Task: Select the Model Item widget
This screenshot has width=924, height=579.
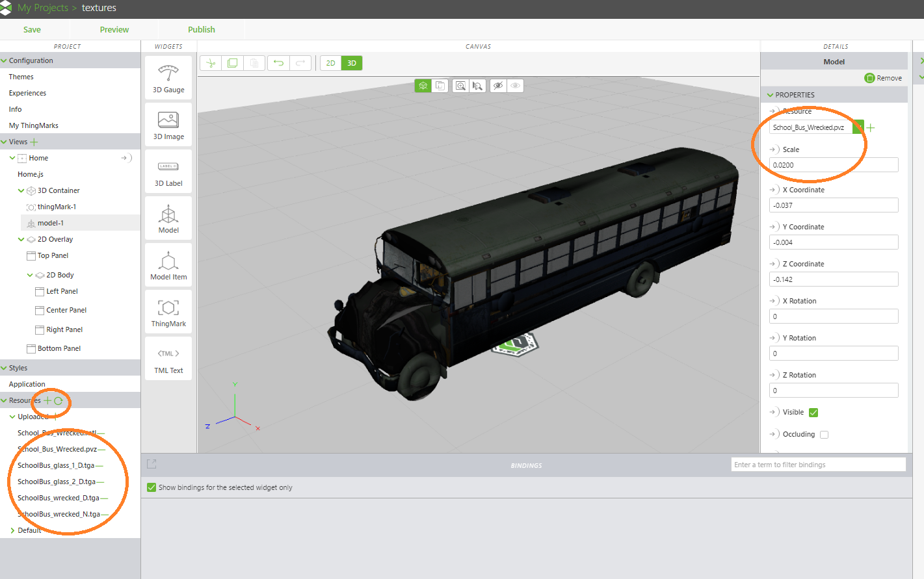Action: [x=168, y=264]
